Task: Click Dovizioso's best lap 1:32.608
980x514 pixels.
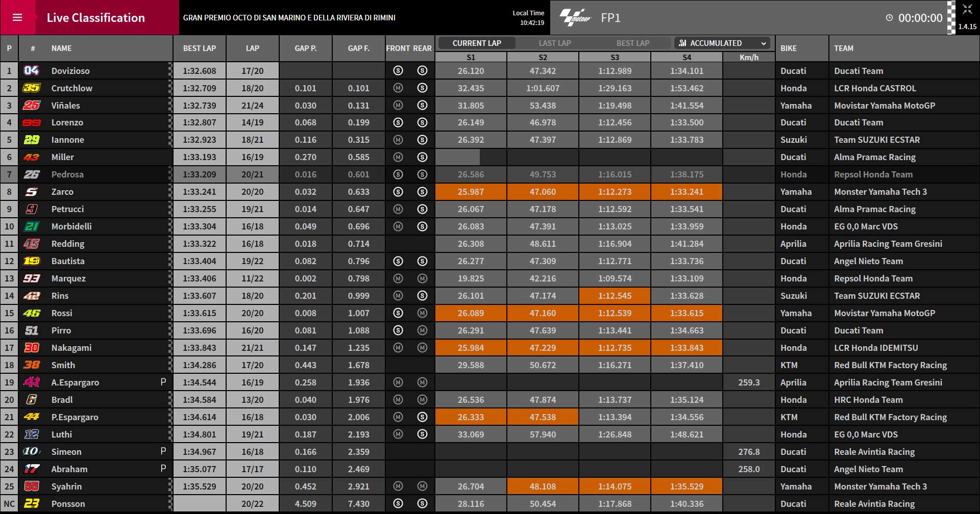Action: 200,71
